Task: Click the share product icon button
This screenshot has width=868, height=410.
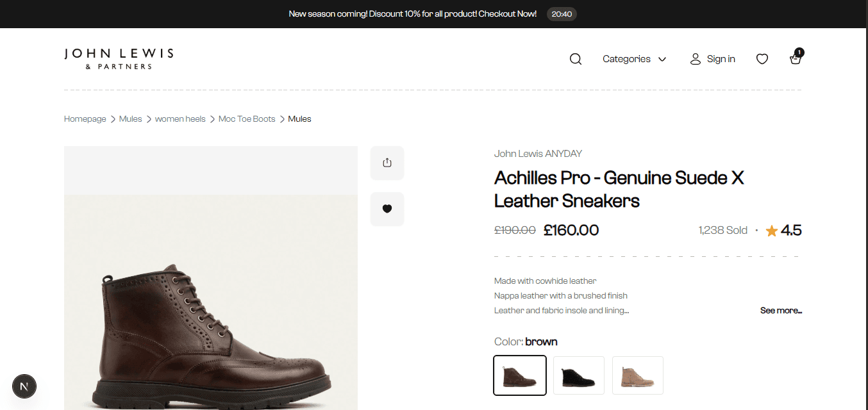Action: (x=387, y=163)
